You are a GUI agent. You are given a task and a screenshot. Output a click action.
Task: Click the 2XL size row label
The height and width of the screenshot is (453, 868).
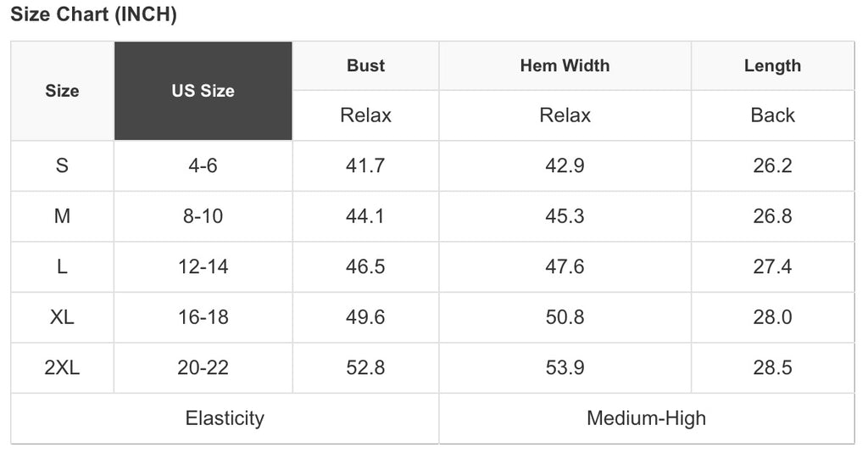[62, 367]
